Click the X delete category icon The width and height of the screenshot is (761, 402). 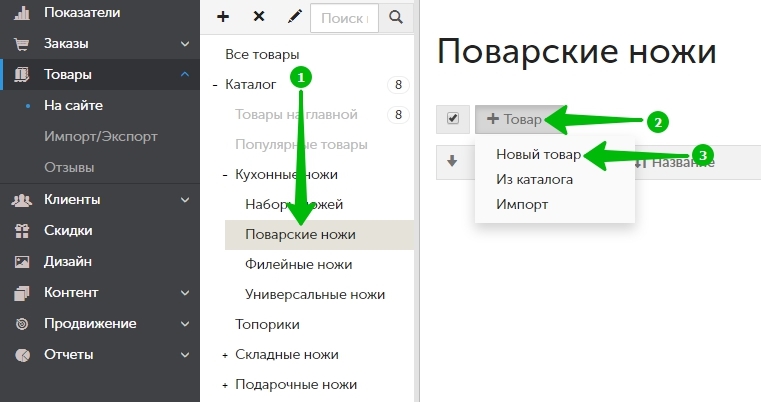click(x=259, y=17)
